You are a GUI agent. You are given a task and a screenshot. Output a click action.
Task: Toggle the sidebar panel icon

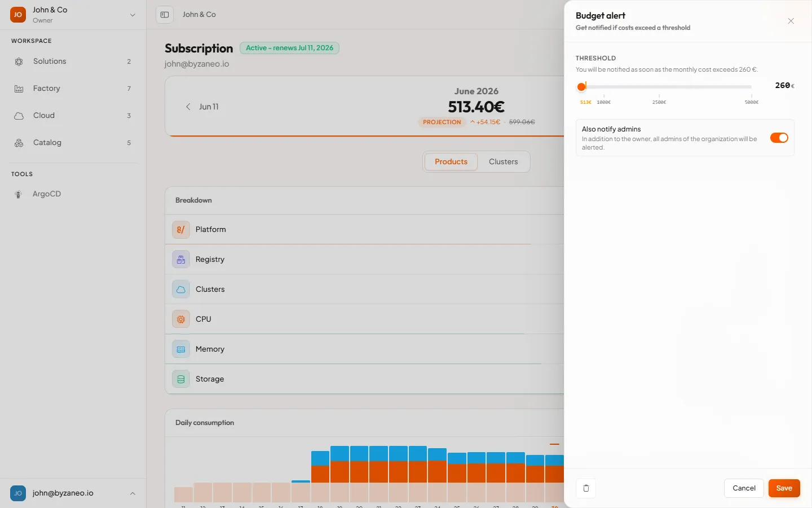[165, 15]
